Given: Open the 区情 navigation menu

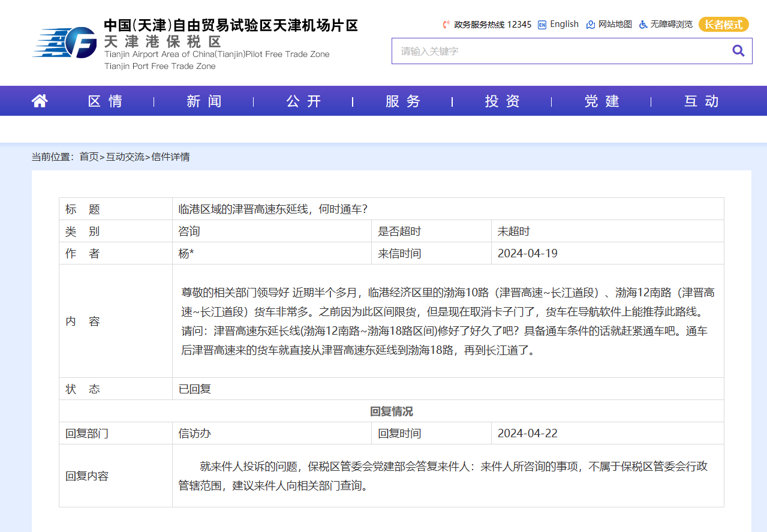Looking at the screenshot, I should [x=105, y=101].
